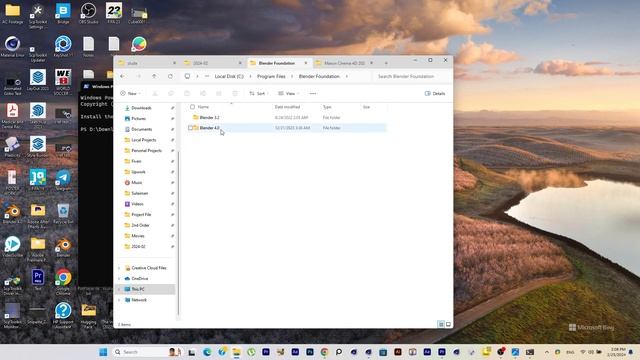Expand the Network tree node
This screenshot has height=360, width=640.
119,300
